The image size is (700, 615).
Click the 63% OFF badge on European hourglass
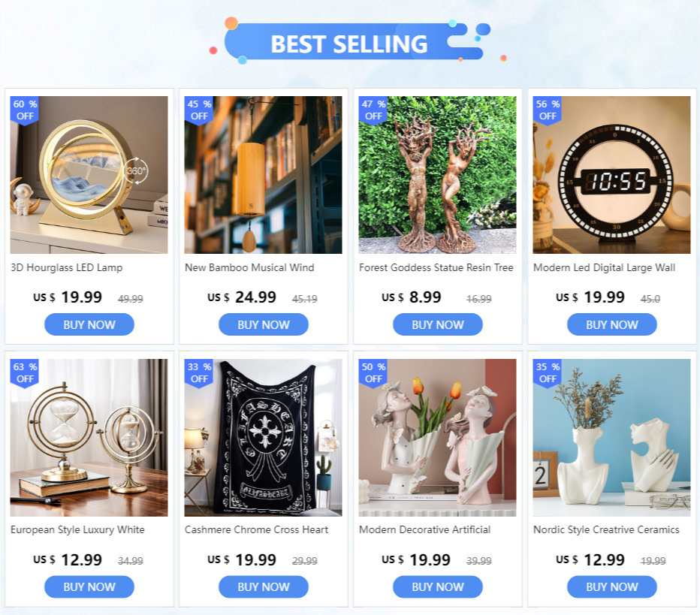tap(25, 373)
